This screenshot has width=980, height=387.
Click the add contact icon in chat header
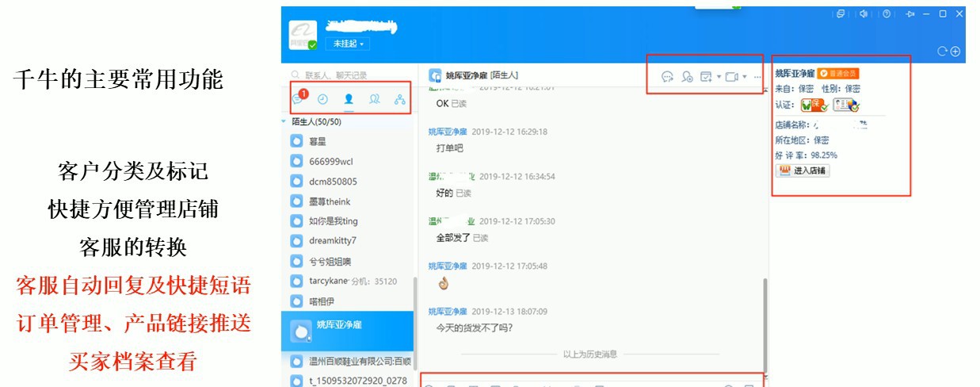pyautogui.click(x=687, y=77)
